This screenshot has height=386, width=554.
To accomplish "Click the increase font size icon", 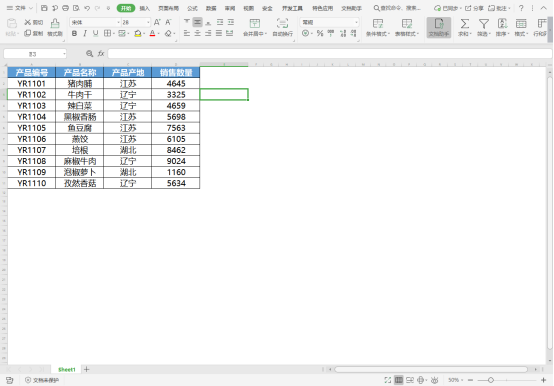I will click(157, 22).
